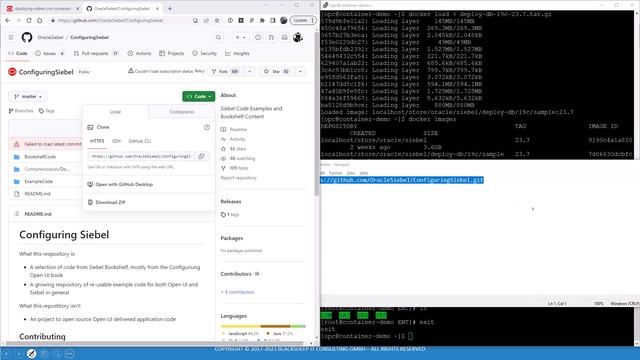Screen dimensions: 640x360
Task: Go to previous slide in slideshow bar
Action: point(6,353)
